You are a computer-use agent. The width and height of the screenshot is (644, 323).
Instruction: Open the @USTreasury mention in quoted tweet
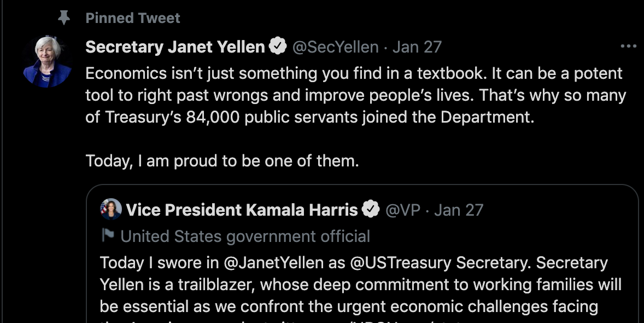pyautogui.click(x=400, y=263)
